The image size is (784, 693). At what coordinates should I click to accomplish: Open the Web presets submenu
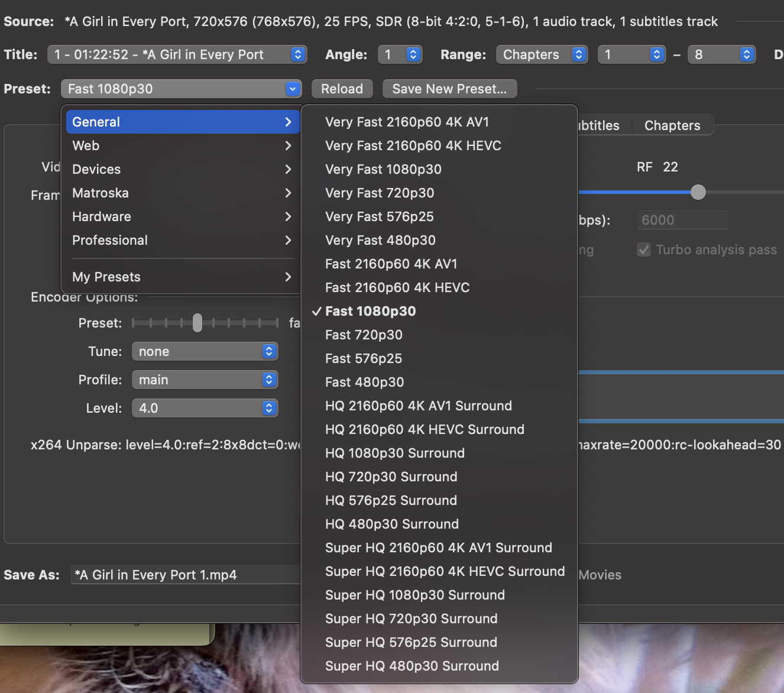click(x=183, y=145)
